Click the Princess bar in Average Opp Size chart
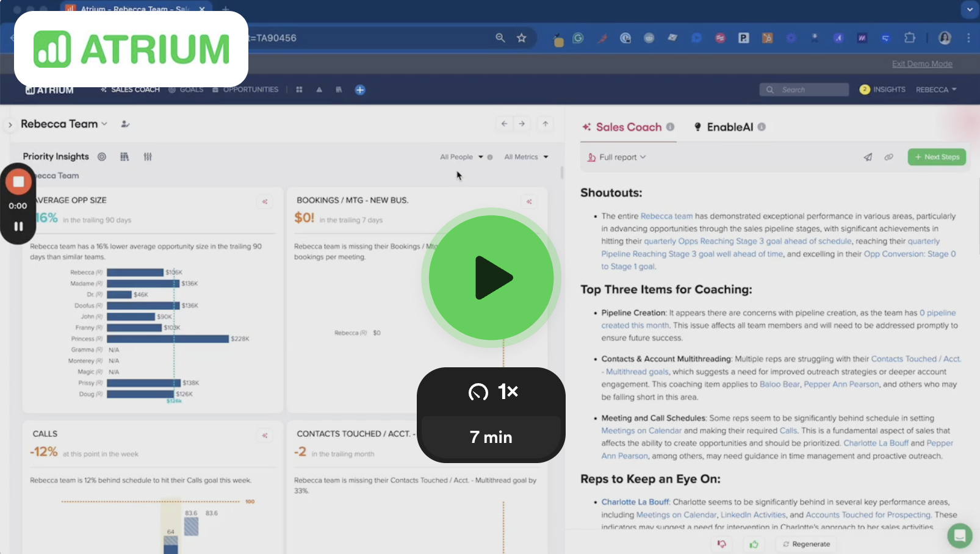 [168, 339]
